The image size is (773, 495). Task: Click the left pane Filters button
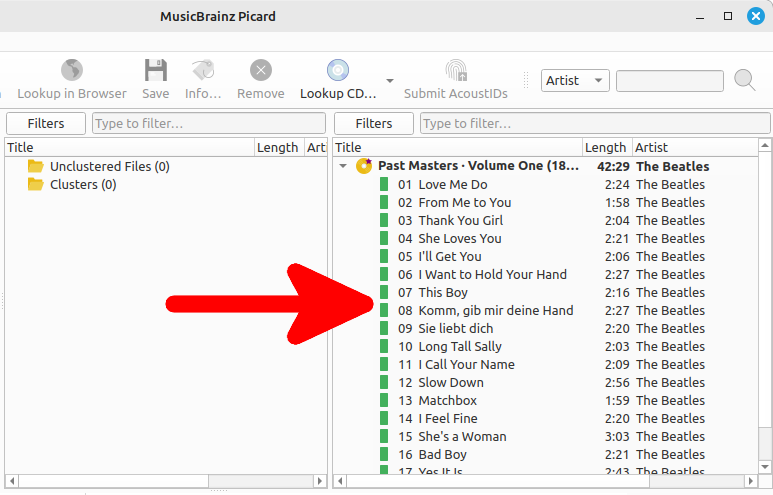[x=46, y=123]
